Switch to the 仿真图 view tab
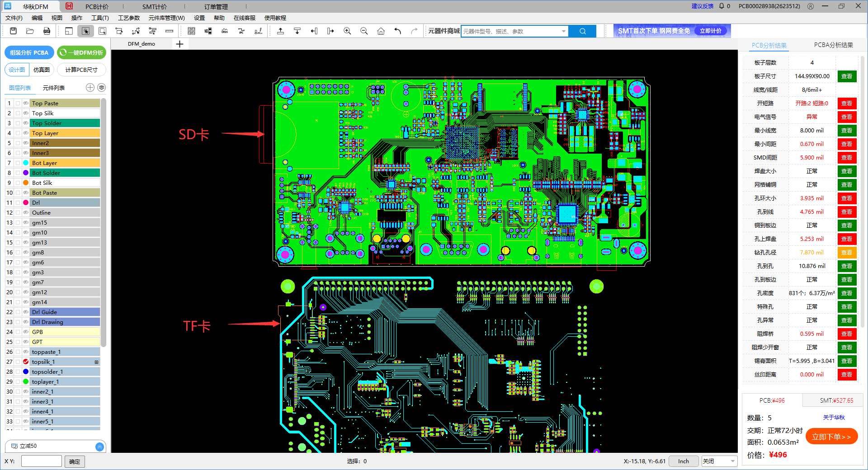The height and width of the screenshot is (470, 868). pyautogui.click(x=42, y=70)
